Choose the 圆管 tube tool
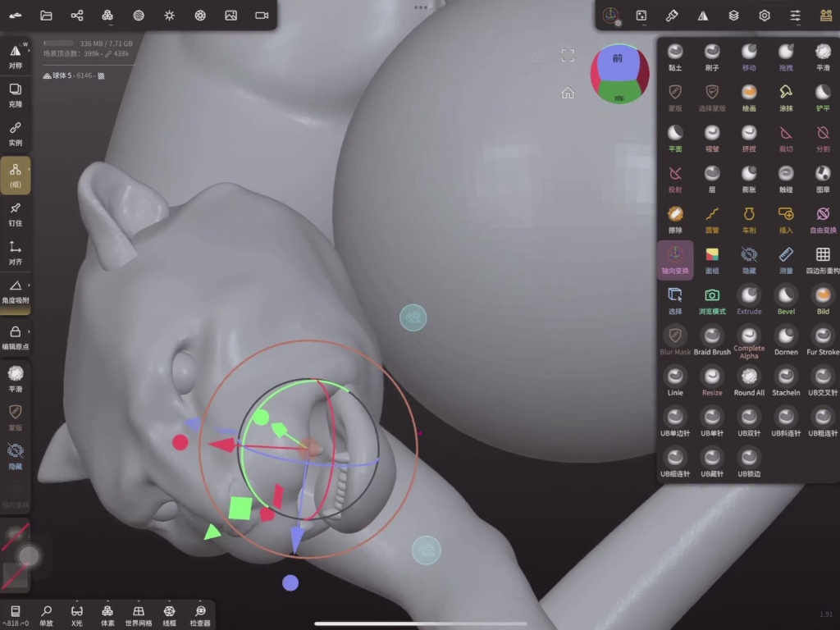This screenshot has width=840, height=630. pos(712,220)
